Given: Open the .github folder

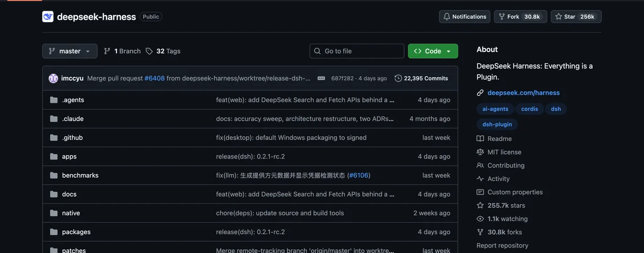Looking at the screenshot, I should tap(72, 138).
